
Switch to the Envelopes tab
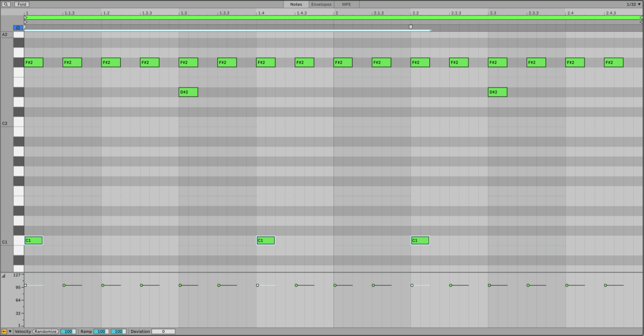point(321,4)
